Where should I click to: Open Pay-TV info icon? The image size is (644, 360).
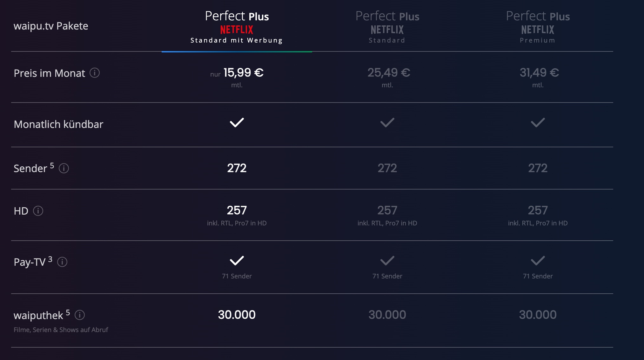pos(62,262)
